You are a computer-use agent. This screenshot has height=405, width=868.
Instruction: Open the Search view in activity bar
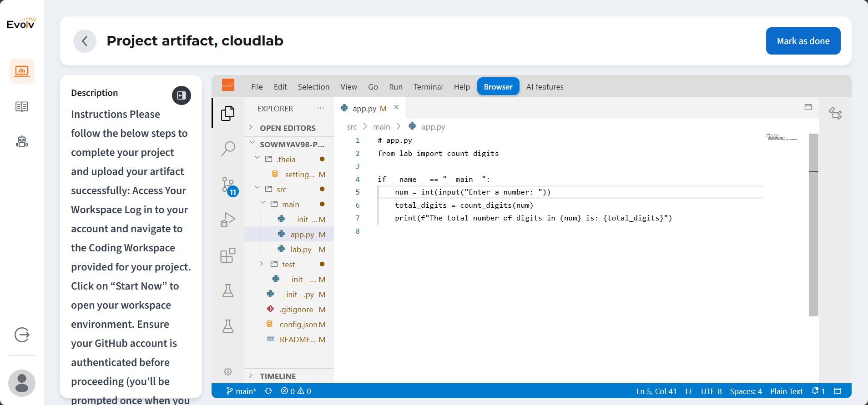pos(228,148)
